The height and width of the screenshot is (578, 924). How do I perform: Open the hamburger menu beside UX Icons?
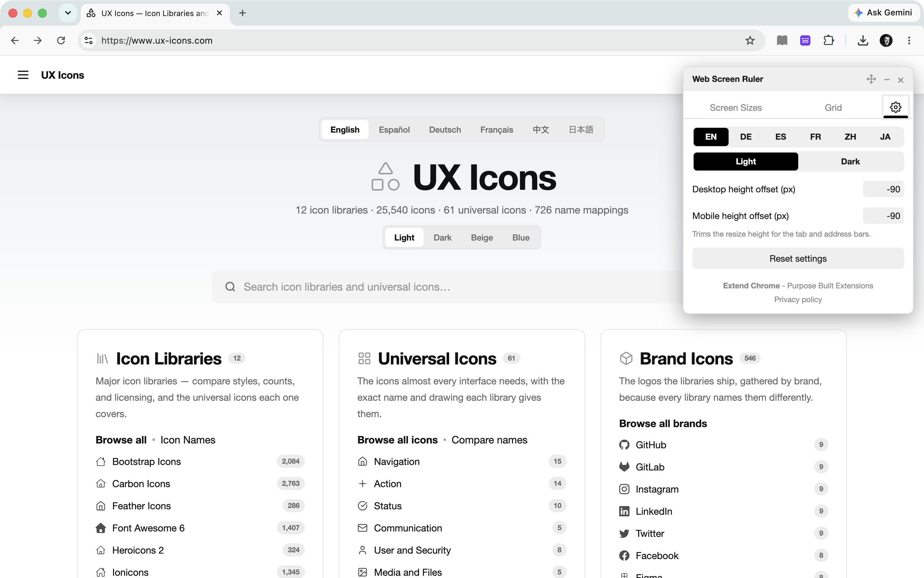pyautogui.click(x=23, y=75)
